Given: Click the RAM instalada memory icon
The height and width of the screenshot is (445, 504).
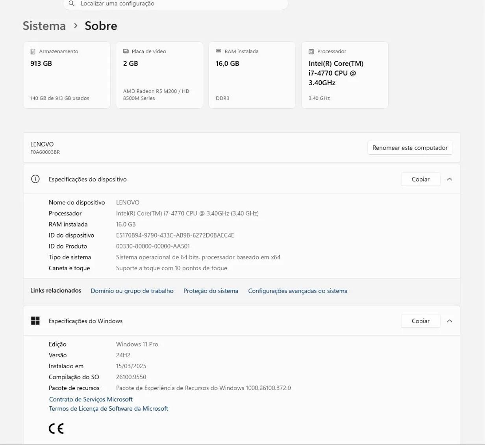Looking at the screenshot, I should pos(219,51).
